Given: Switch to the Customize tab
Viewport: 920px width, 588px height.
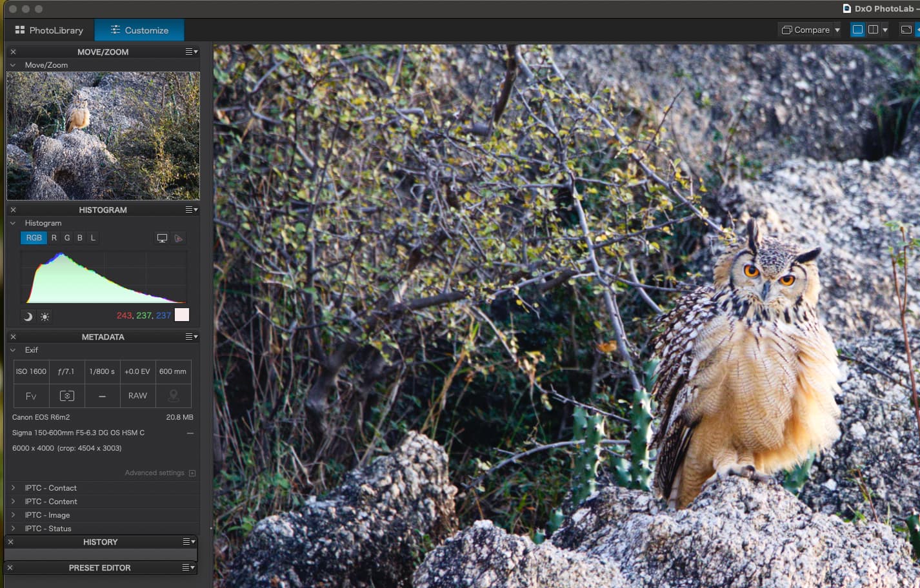Looking at the screenshot, I should (139, 30).
